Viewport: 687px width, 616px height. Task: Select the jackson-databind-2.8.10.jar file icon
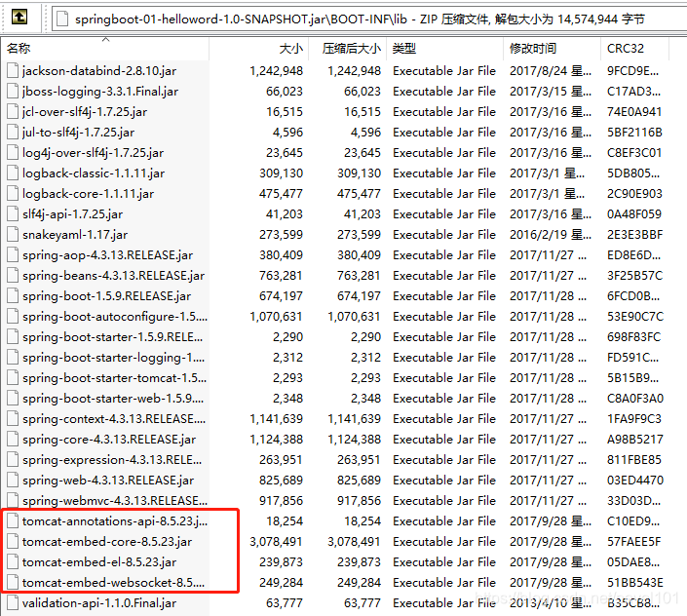tap(13, 70)
